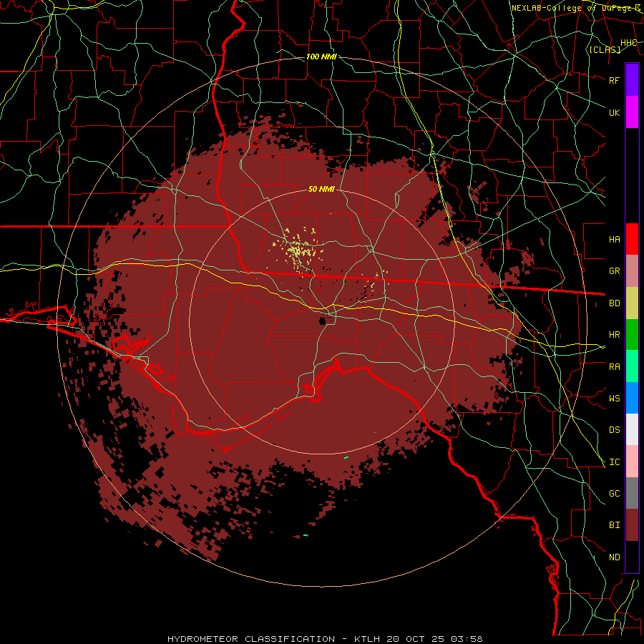
Task: Select the GR legend label
Action: click(615, 271)
